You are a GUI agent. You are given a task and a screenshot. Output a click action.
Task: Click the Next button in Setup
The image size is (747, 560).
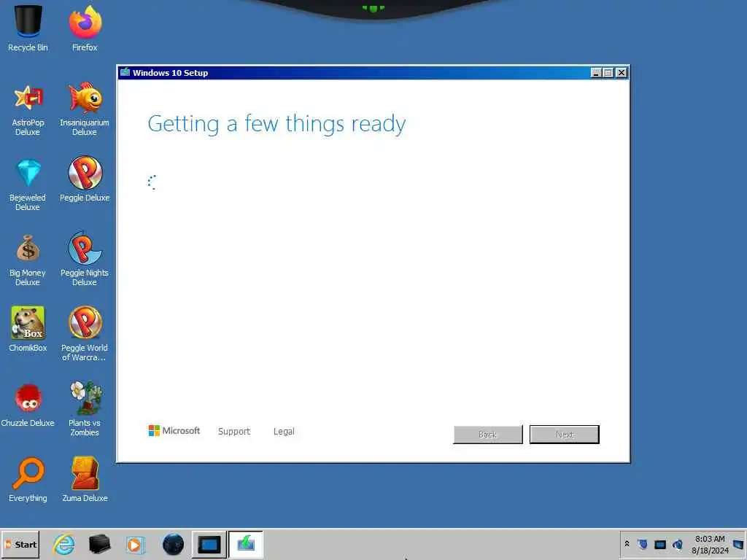click(565, 435)
